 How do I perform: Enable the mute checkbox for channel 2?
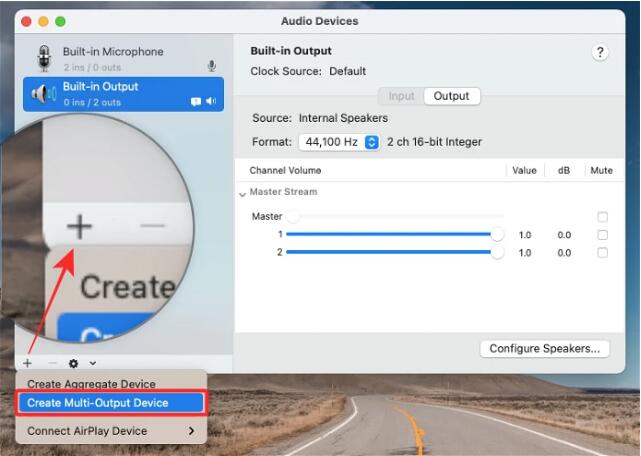pyautogui.click(x=602, y=253)
